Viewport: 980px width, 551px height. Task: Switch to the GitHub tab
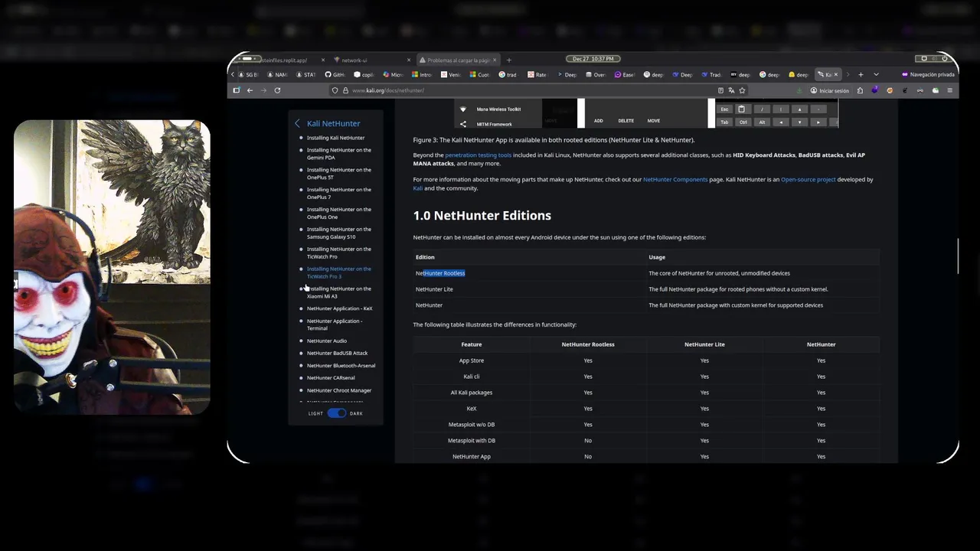[335, 74]
